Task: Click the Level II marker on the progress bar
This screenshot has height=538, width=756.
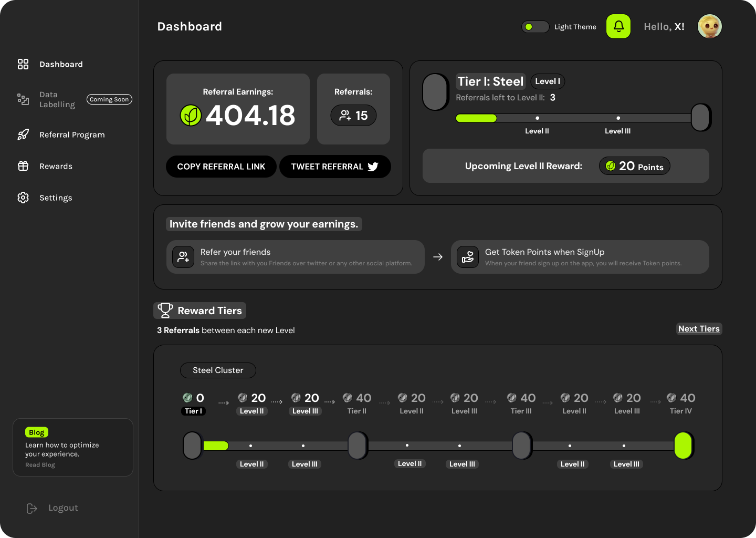Action: click(537, 118)
